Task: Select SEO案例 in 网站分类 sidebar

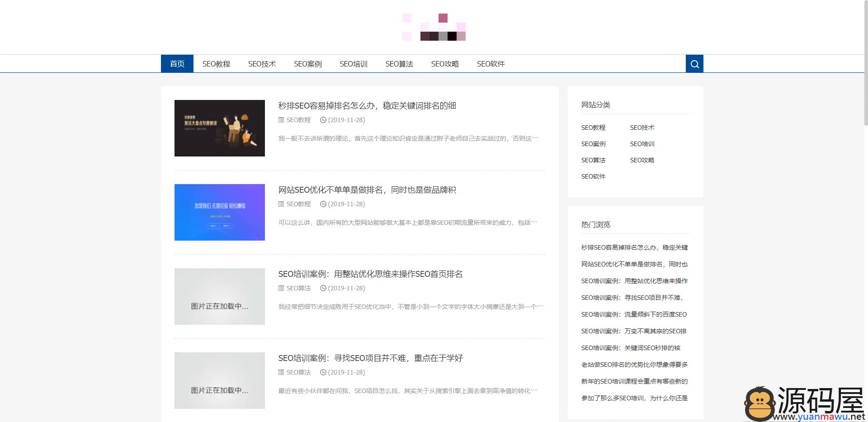Action: [593, 144]
